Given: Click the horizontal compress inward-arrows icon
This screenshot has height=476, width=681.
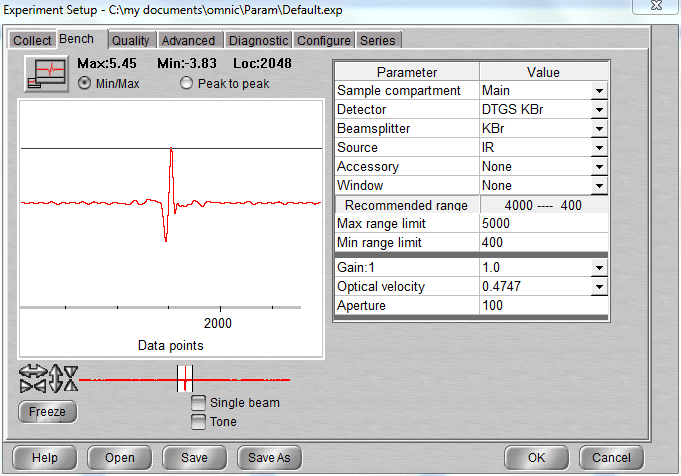Looking at the screenshot, I should click(x=31, y=385).
